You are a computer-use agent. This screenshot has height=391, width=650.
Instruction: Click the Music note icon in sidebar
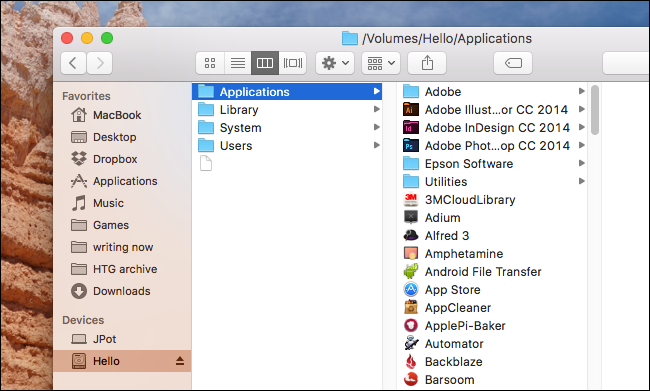pyautogui.click(x=79, y=203)
